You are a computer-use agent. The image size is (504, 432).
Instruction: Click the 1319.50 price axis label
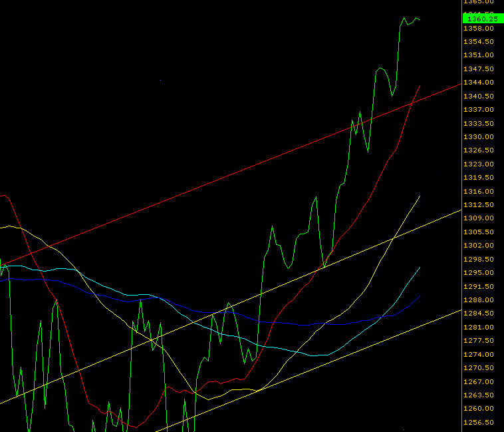tap(479, 178)
